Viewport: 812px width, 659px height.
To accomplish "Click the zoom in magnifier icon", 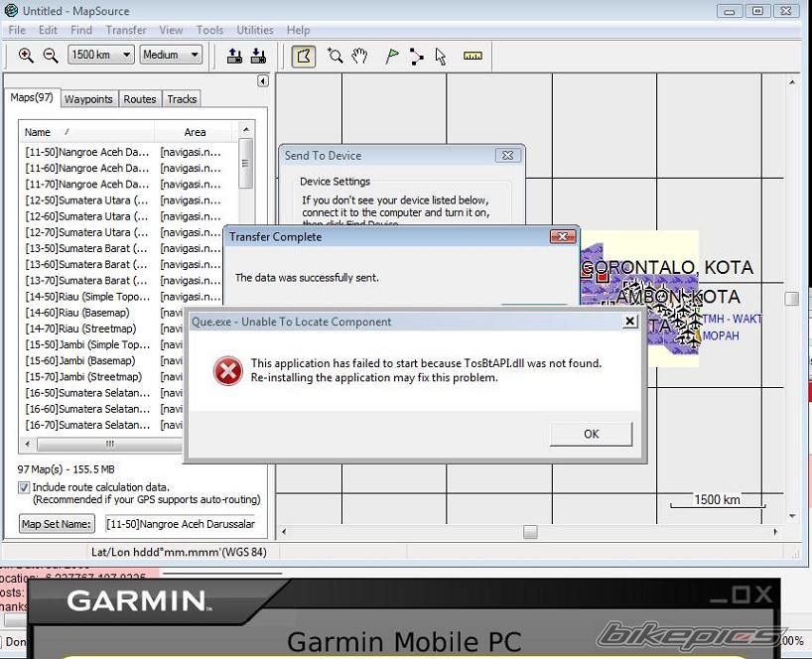I will click(x=26, y=56).
